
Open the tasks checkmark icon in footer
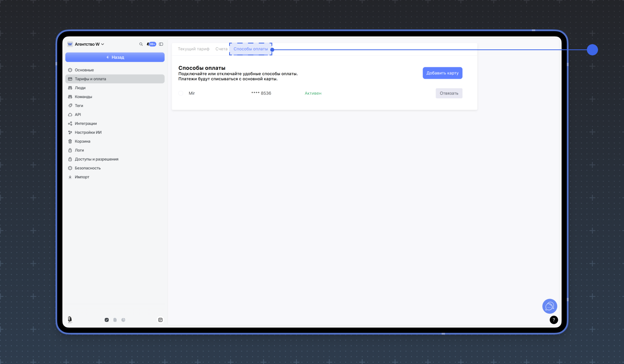coord(107,320)
